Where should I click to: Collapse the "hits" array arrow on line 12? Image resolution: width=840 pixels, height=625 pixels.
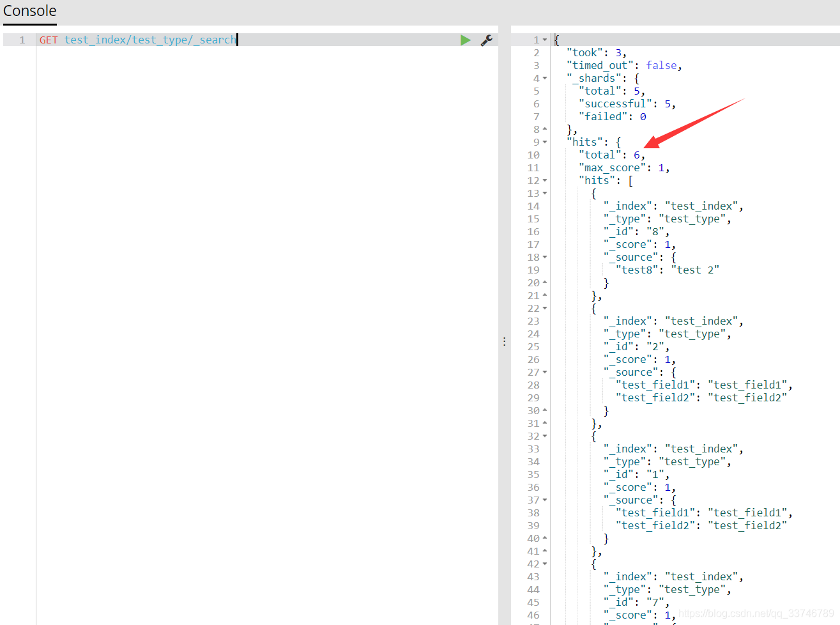click(545, 180)
